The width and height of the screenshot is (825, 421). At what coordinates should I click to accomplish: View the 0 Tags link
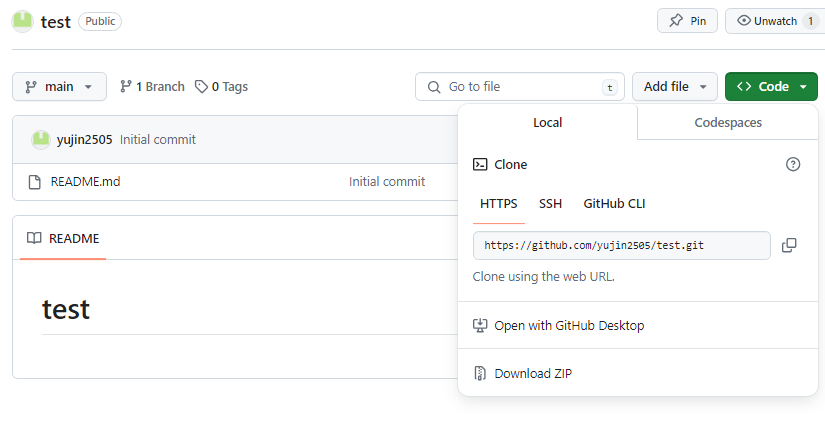pyautogui.click(x=221, y=86)
